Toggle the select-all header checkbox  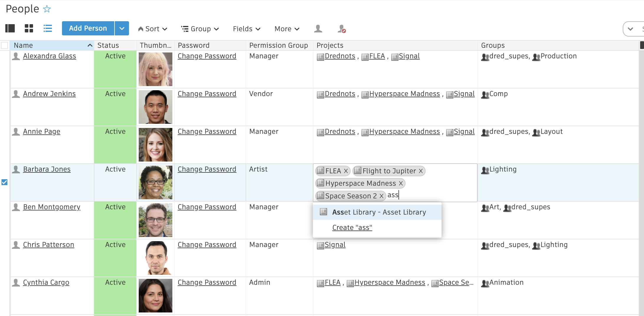point(4,45)
